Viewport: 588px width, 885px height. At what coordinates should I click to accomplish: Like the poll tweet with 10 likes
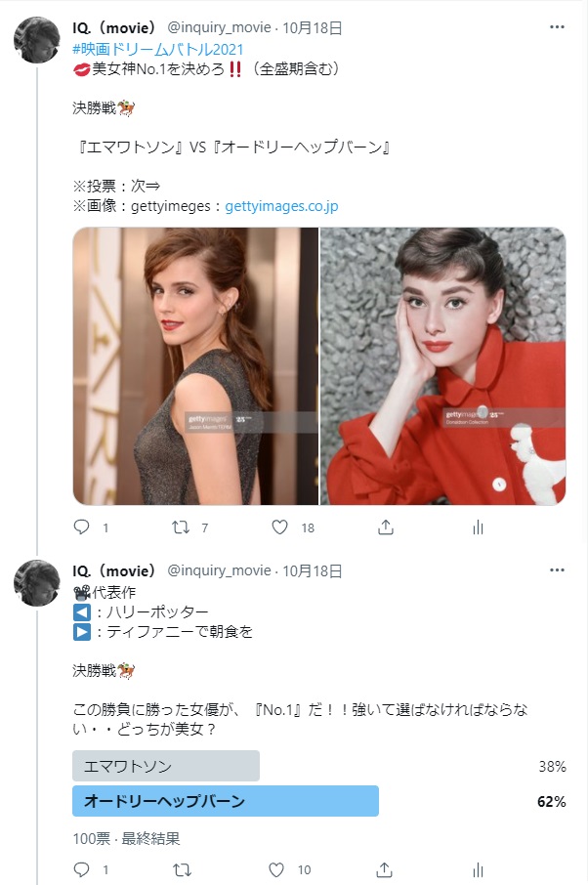tap(276, 869)
